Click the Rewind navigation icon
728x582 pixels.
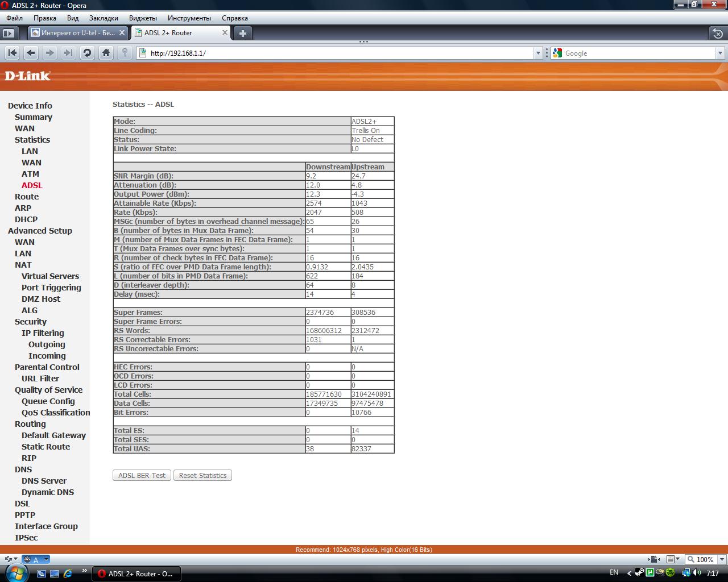click(x=13, y=53)
